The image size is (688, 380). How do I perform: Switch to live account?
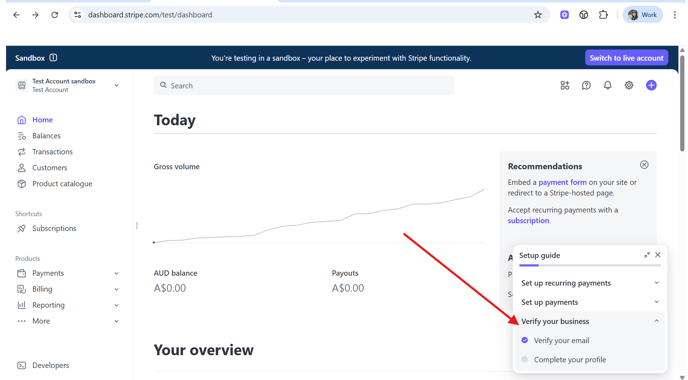[x=626, y=58]
